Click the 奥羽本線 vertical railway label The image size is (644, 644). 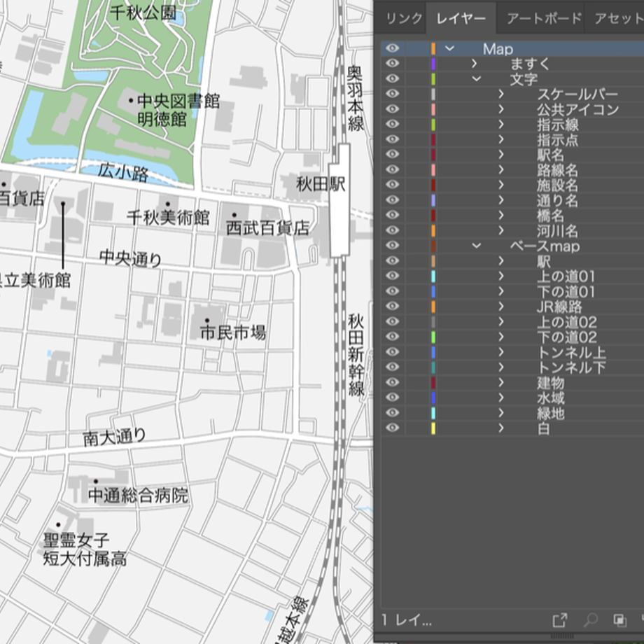tap(356, 99)
